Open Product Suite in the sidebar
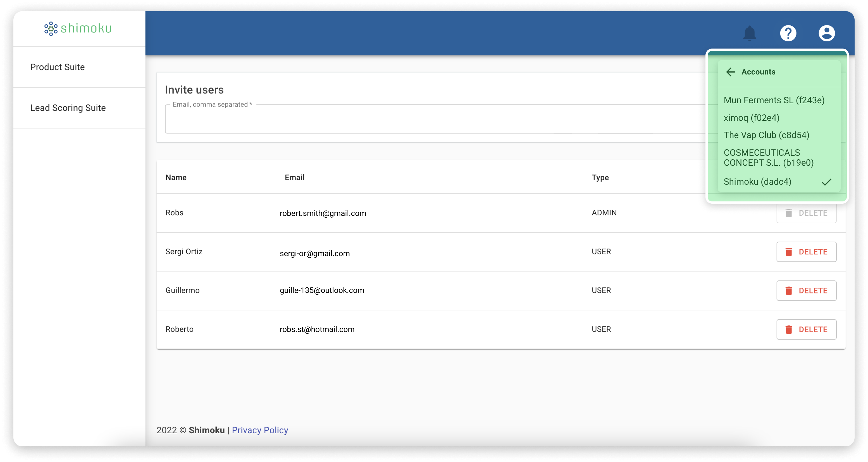This screenshot has width=868, height=462. [x=80, y=67]
